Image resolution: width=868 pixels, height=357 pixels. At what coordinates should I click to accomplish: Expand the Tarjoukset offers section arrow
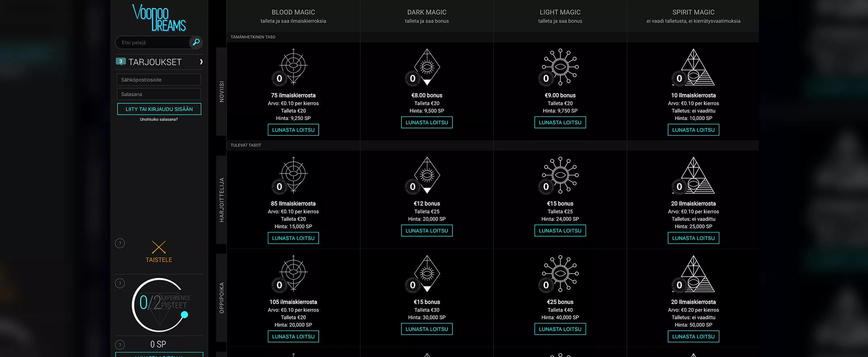pyautogui.click(x=201, y=62)
